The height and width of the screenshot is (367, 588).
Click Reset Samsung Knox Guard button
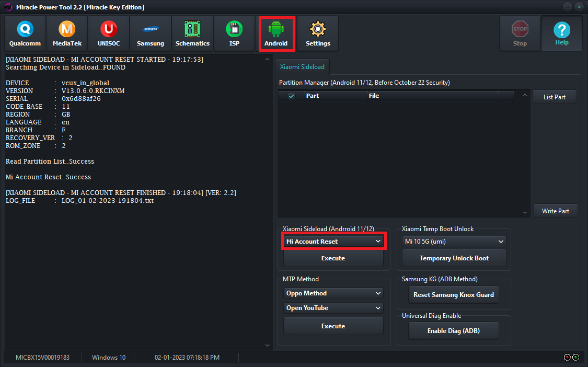pyautogui.click(x=453, y=294)
